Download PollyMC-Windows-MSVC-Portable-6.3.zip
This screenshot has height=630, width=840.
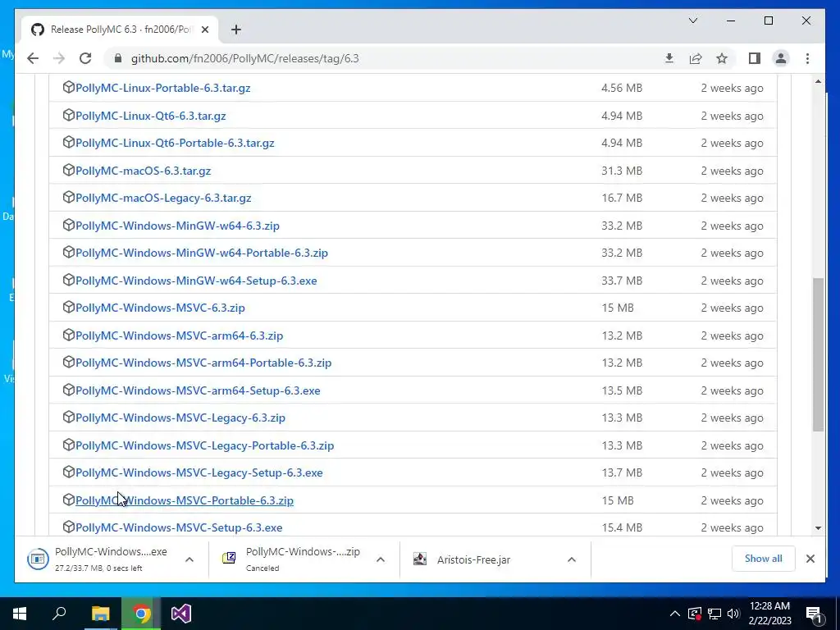click(x=185, y=500)
